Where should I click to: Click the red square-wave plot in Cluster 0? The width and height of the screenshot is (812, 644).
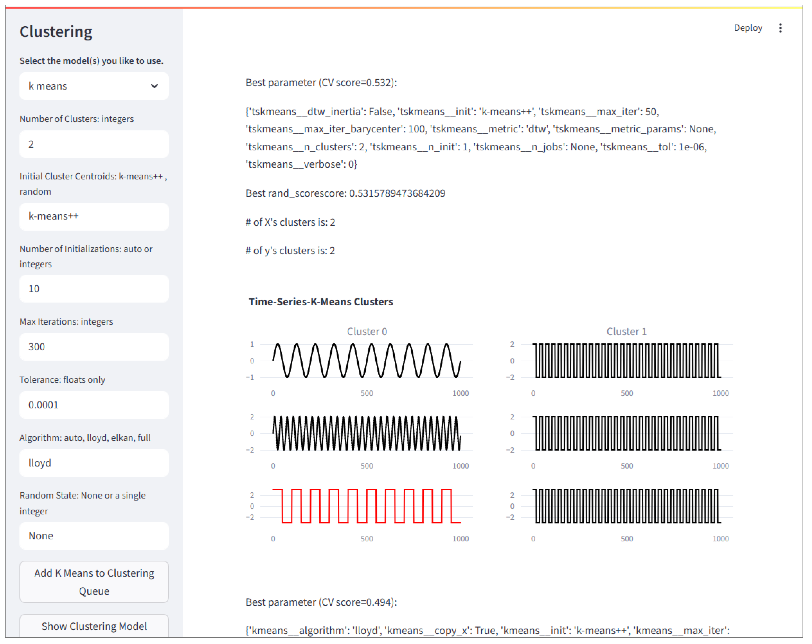(366, 506)
